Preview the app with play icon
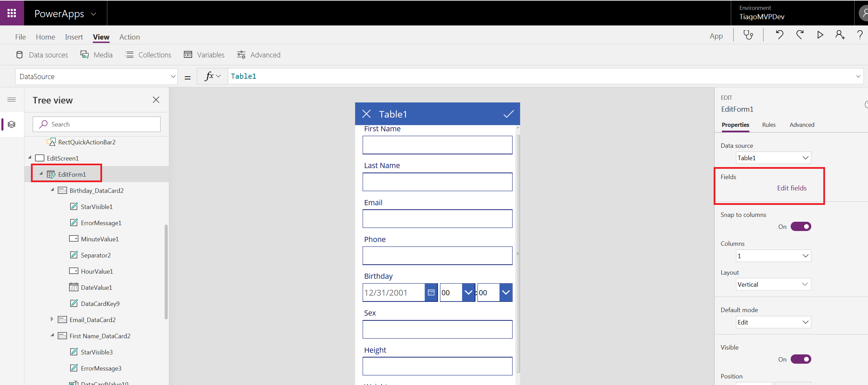 (x=820, y=35)
